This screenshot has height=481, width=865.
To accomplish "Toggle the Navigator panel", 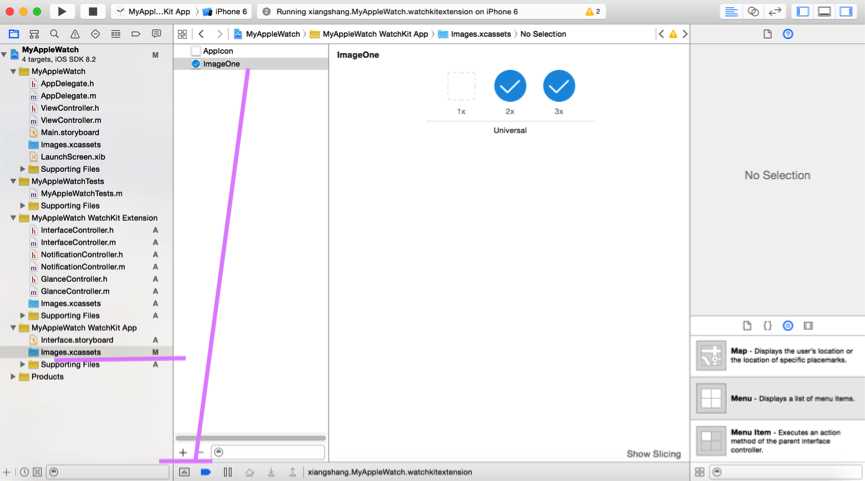I will click(803, 12).
